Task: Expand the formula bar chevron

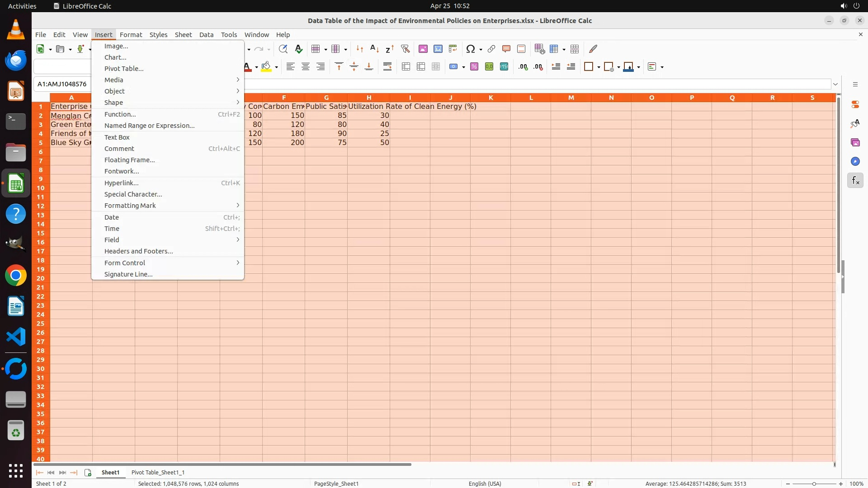Action: point(835,84)
